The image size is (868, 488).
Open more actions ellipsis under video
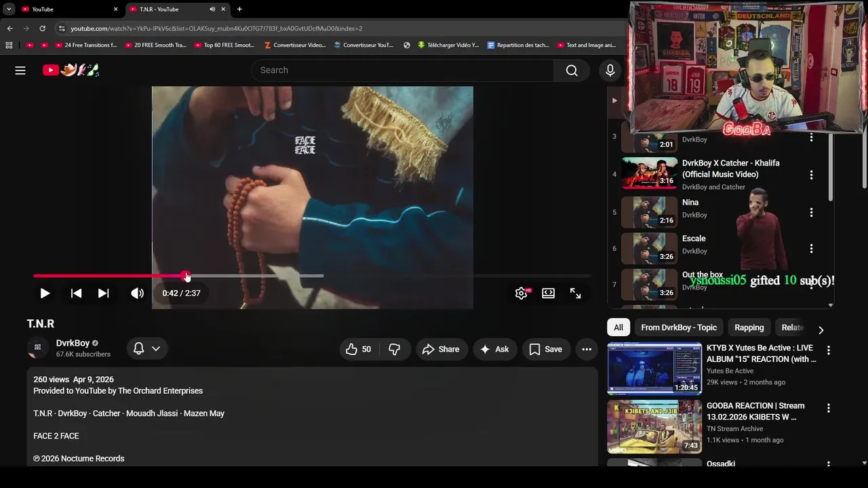(x=587, y=349)
